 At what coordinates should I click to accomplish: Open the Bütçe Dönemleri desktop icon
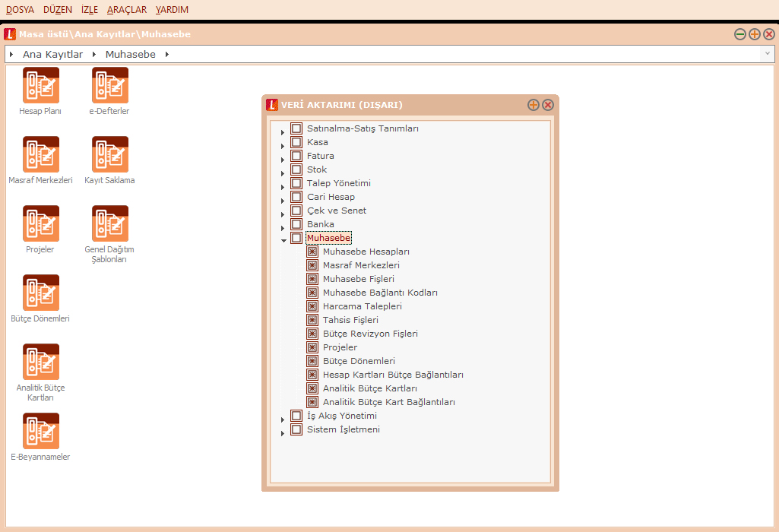pyautogui.click(x=41, y=293)
